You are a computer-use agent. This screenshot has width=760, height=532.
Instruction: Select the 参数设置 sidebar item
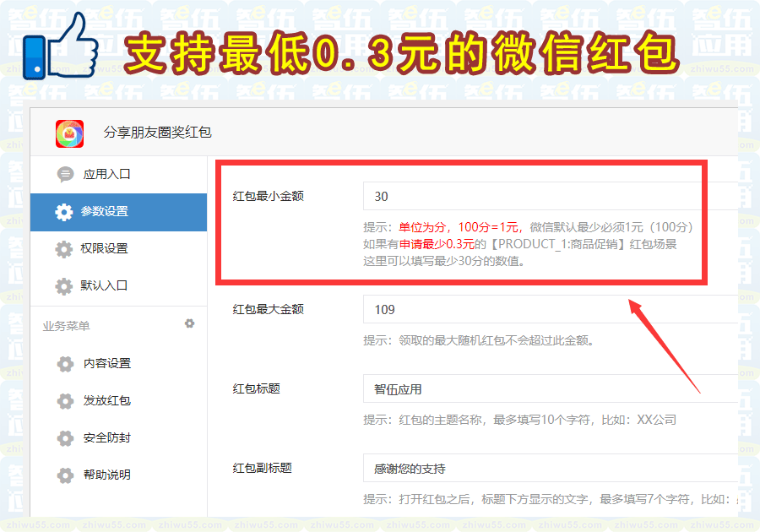[x=119, y=212]
